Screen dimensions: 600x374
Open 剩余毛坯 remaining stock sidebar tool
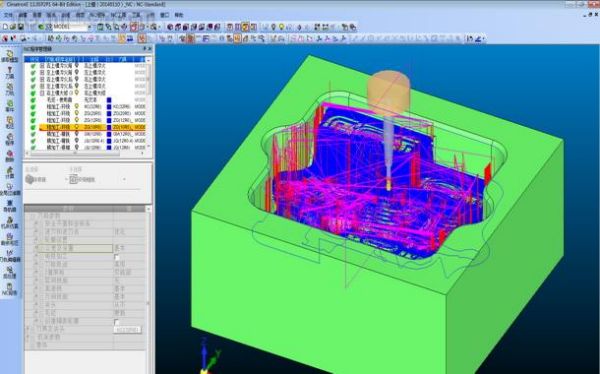tap(10, 240)
